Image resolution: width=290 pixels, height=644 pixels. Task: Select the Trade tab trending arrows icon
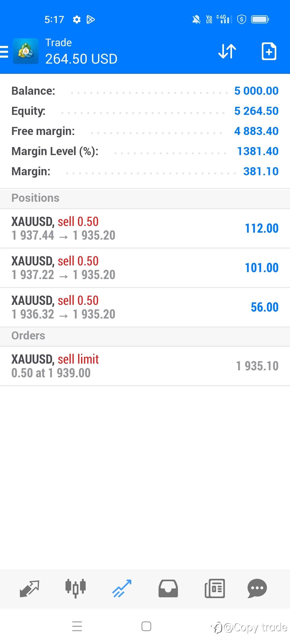tap(122, 589)
